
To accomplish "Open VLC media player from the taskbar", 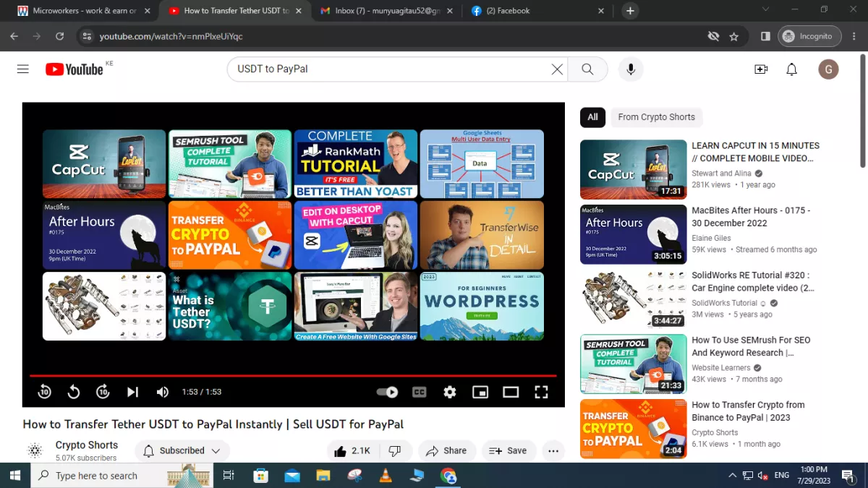I will pyautogui.click(x=386, y=475).
